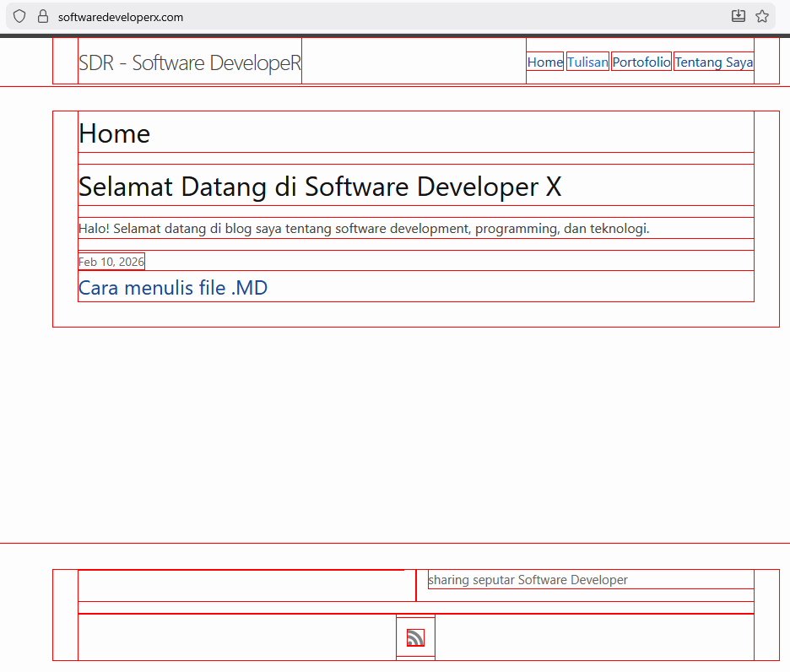The height and width of the screenshot is (672, 790).
Task: Click the large Home page heading
Action: pos(115,133)
